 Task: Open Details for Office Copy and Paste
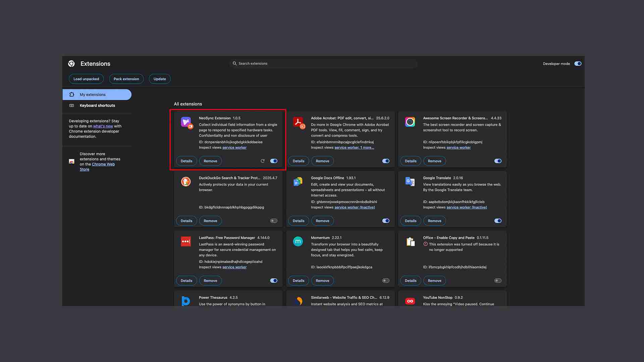coord(411,281)
